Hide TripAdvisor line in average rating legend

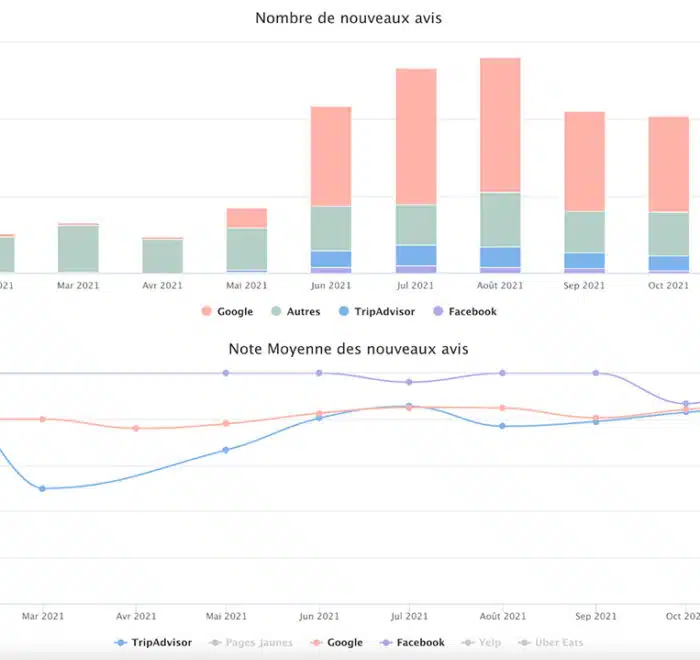[154, 642]
